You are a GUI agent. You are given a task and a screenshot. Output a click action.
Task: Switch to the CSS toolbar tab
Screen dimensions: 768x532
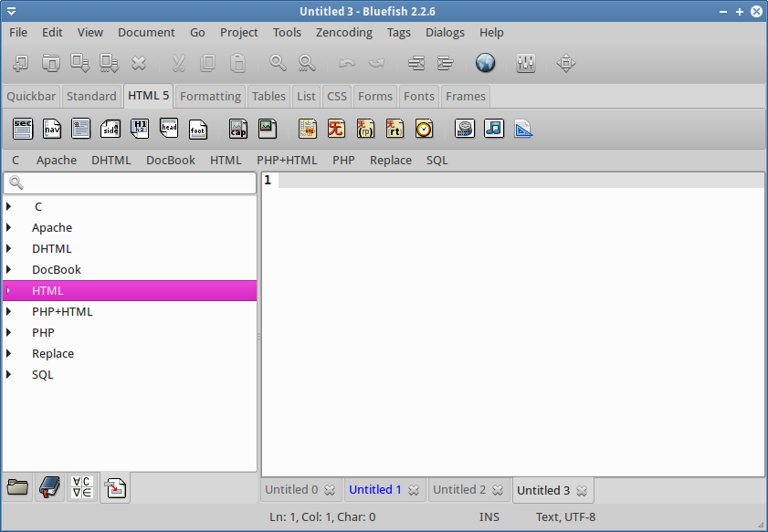337,96
